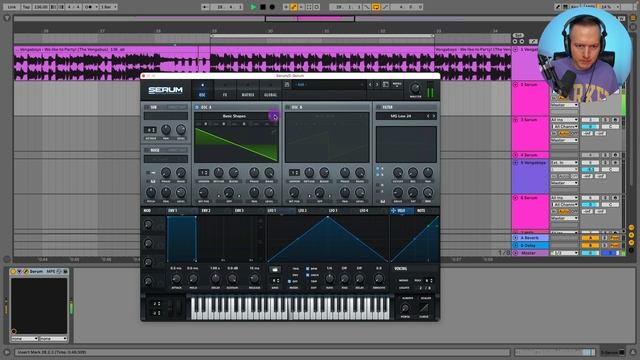Open the Serum preset browser icon
Image resolution: width=640 pixels, height=360 pixels.
(x=386, y=84)
